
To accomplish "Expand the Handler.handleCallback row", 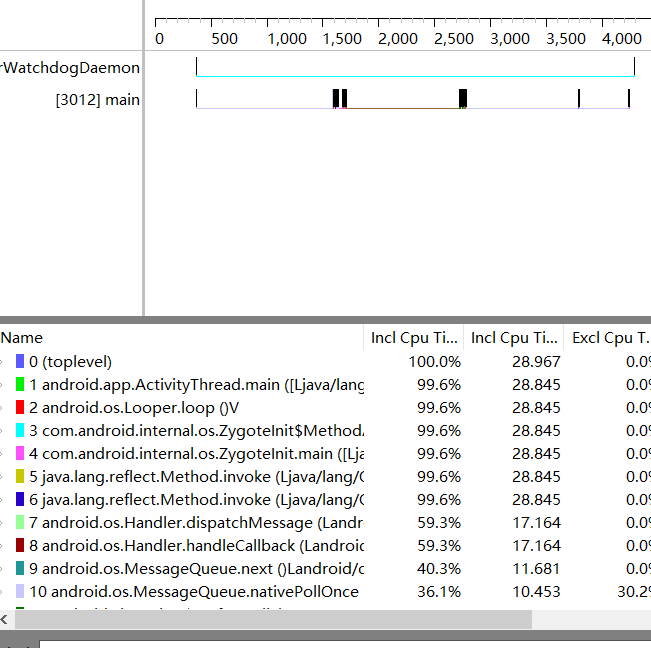I will [x=2, y=546].
